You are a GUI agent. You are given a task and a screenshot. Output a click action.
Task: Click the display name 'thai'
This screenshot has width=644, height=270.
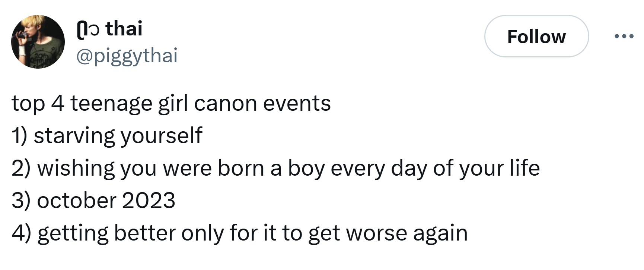tap(124, 28)
